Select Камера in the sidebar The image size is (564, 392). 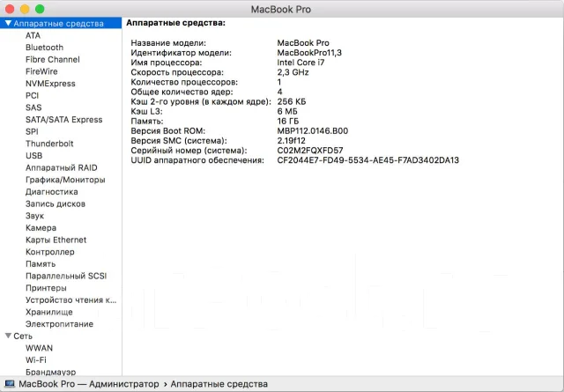[x=41, y=228]
